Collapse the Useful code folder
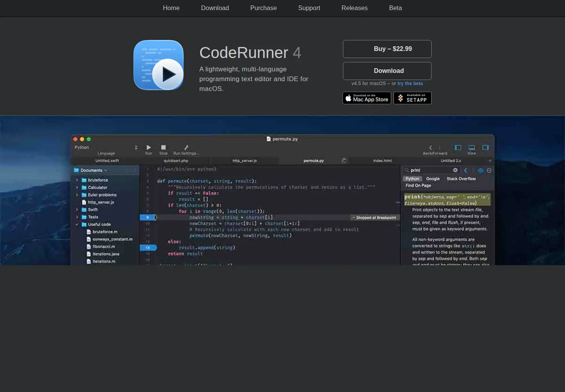 (77, 225)
